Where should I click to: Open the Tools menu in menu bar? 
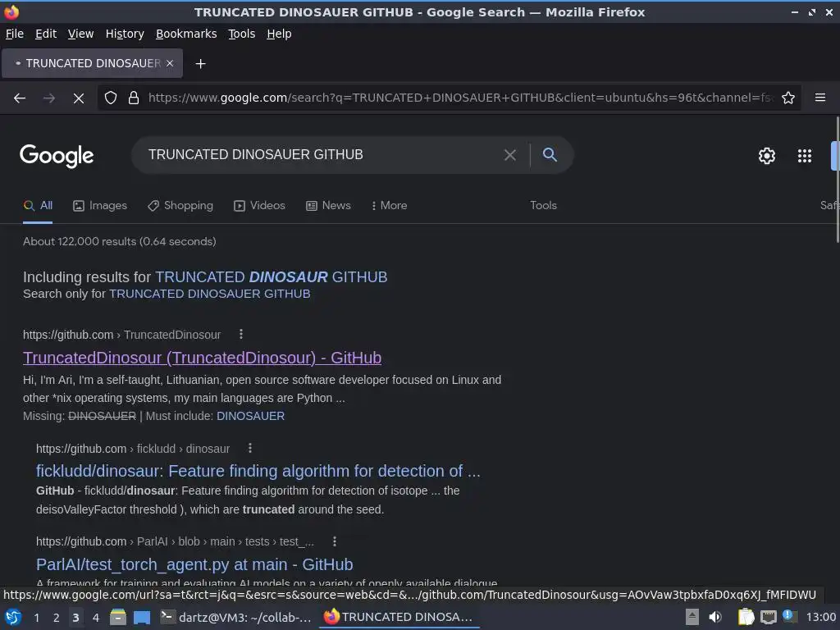(242, 34)
